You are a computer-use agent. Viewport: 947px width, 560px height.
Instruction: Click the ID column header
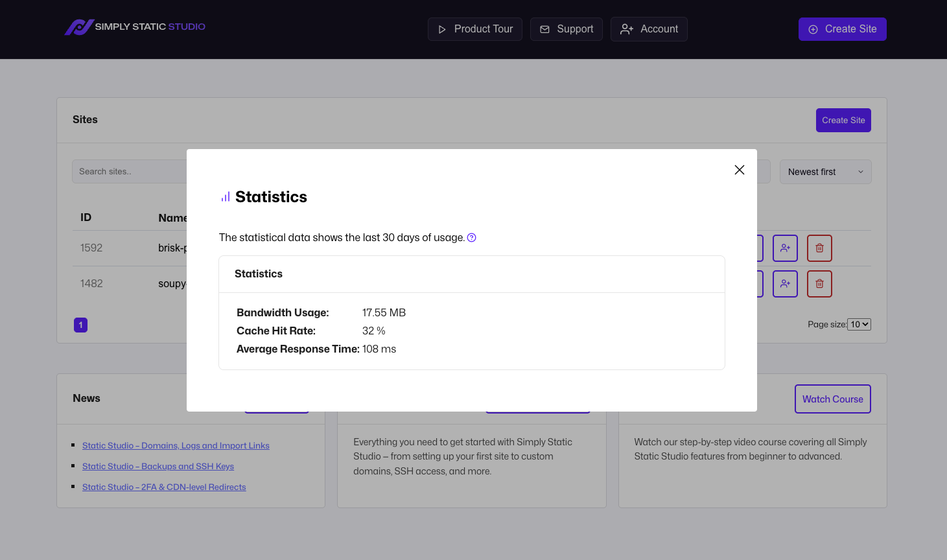(86, 218)
